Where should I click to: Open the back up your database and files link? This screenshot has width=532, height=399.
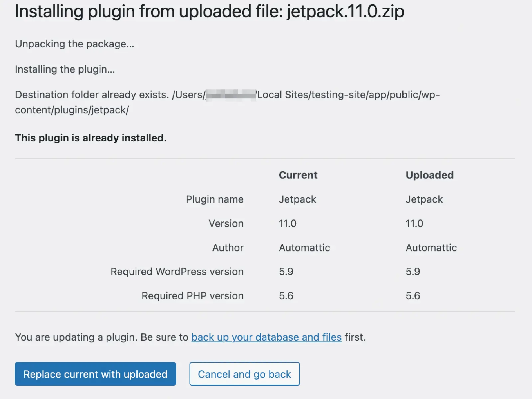[x=266, y=337]
